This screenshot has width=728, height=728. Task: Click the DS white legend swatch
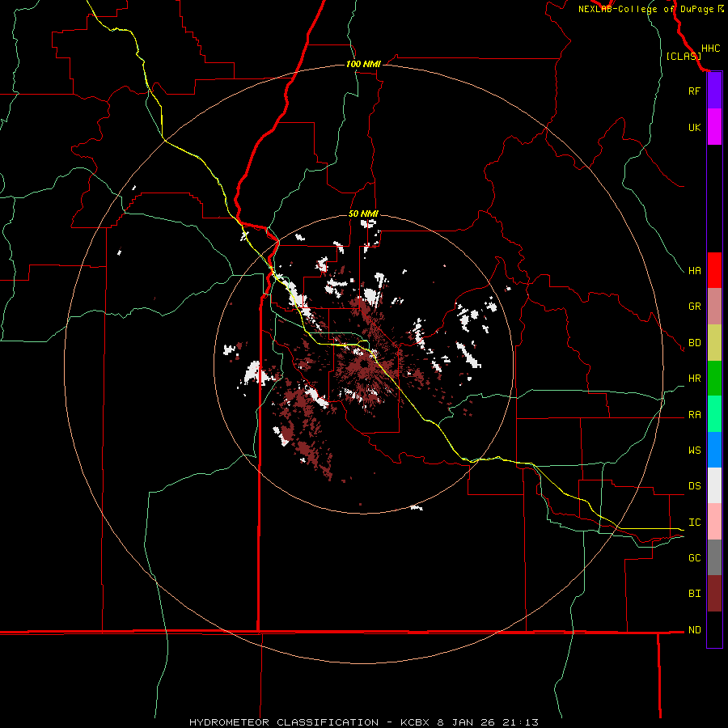714,485
